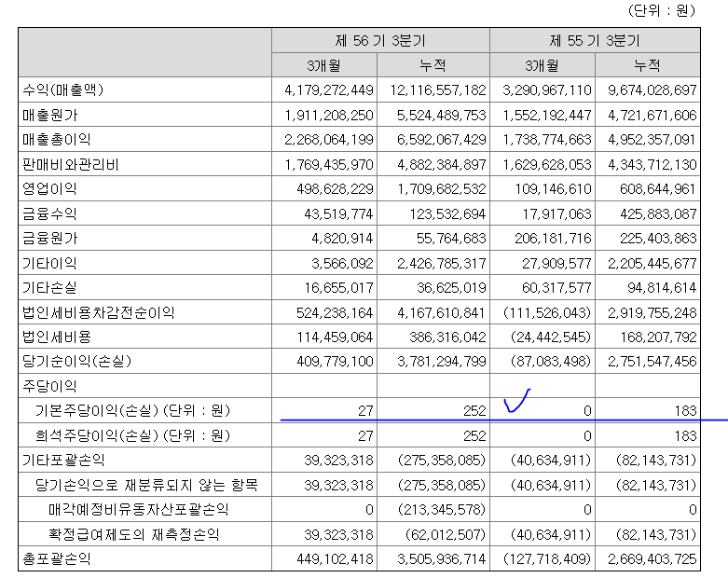Image resolution: width=728 pixels, height=578 pixels.
Task: Select the value 2,669,403,725
Action: [652, 559]
